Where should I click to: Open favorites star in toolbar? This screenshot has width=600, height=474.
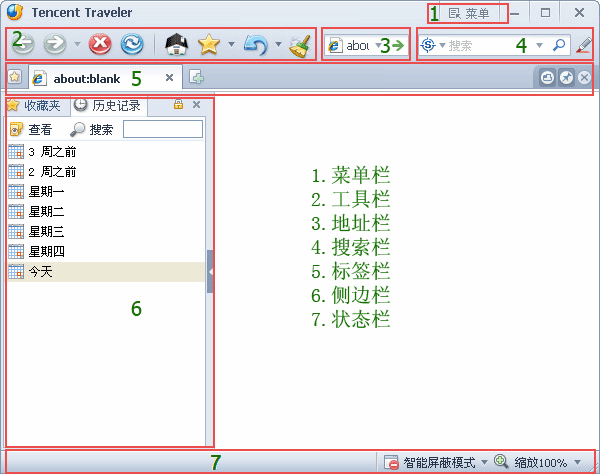(x=209, y=44)
